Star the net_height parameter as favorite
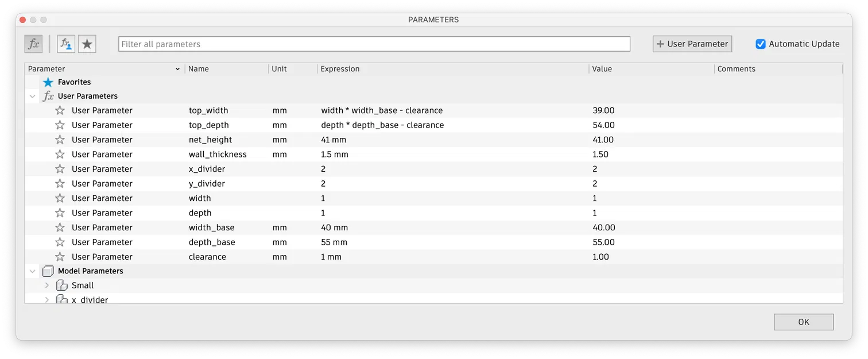The height and width of the screenshot is (359, 868). pyautogui.click(x=60, y=140)
